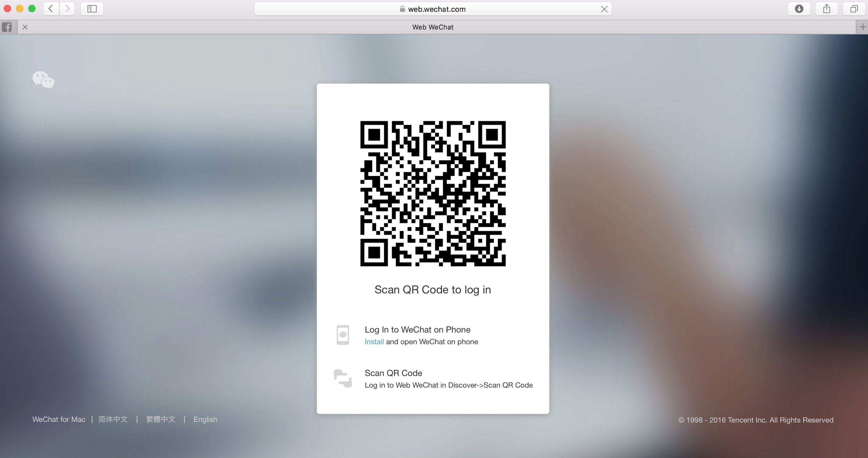868x458 pixels.
Task: Close the Web WeChat tab
Action: pyautogui.click(x=25, y=27)
